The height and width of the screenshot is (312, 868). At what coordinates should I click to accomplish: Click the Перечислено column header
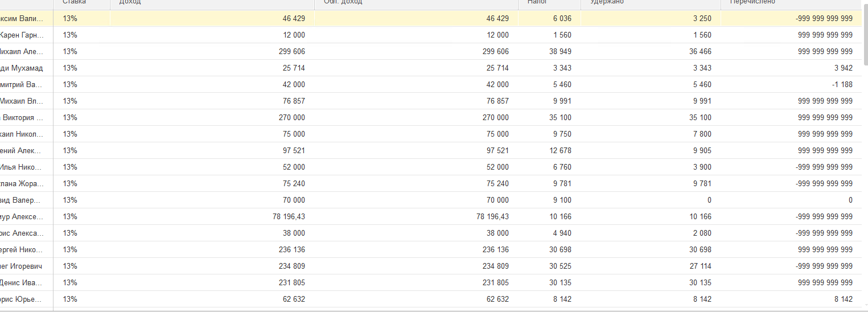tap(790, 3)
